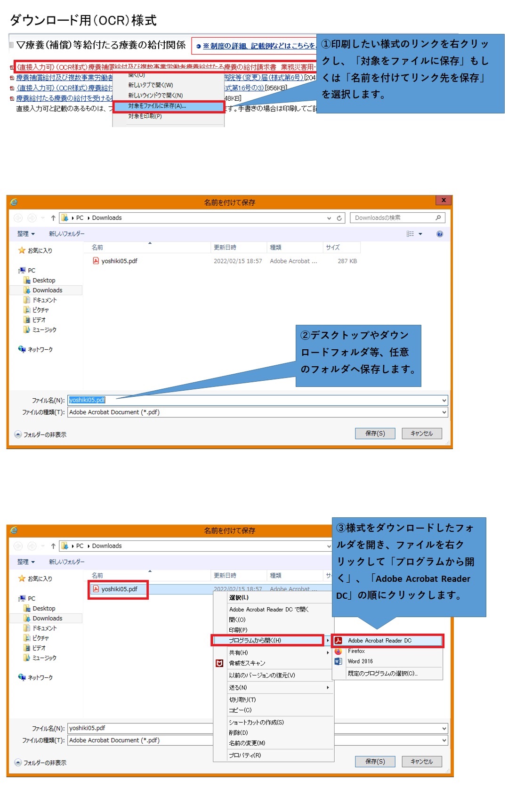
Task: Expand the 送る(N) submenu
Action: coord(328,688)
